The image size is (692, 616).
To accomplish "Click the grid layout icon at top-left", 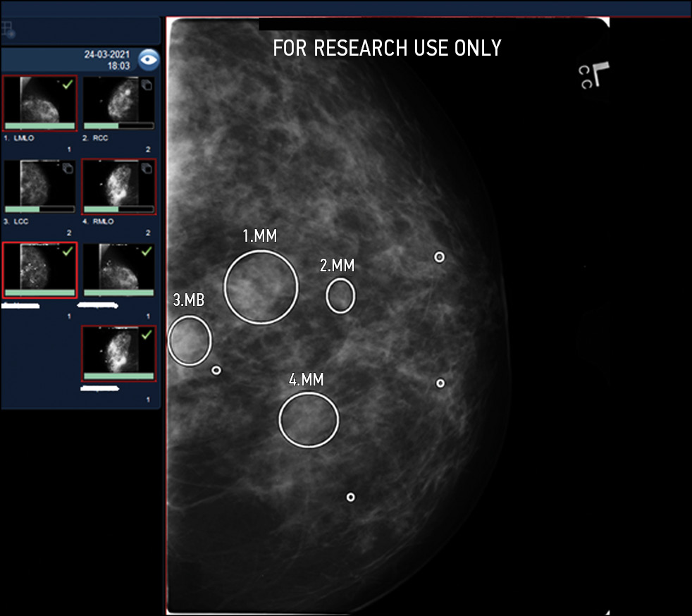I will [8, 30].
